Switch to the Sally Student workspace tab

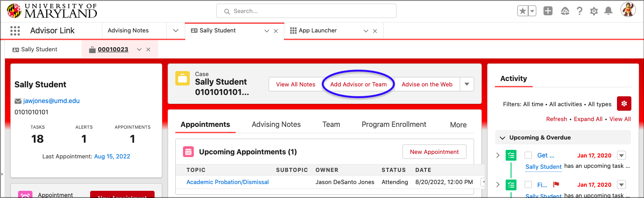(x=218, y=31)
